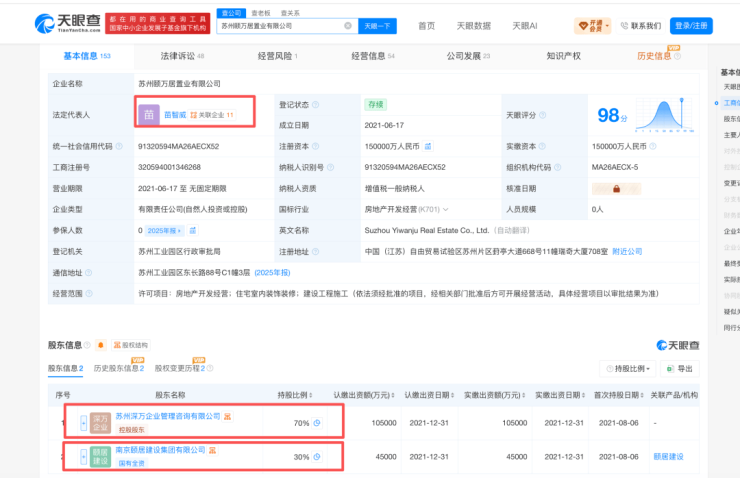
Task: Sort by 认缴出资额(万元) column header
Action: click(x=364, y=395)
